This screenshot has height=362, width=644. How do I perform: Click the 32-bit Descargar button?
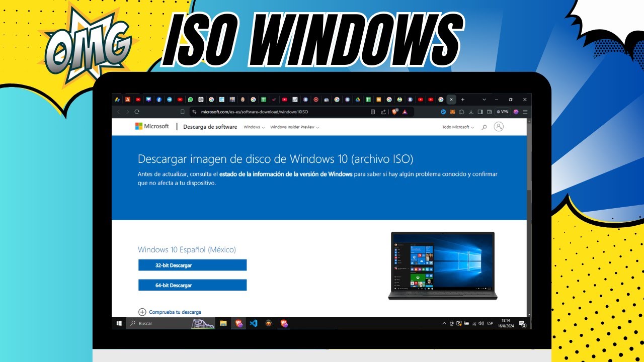tap(192, 265)
